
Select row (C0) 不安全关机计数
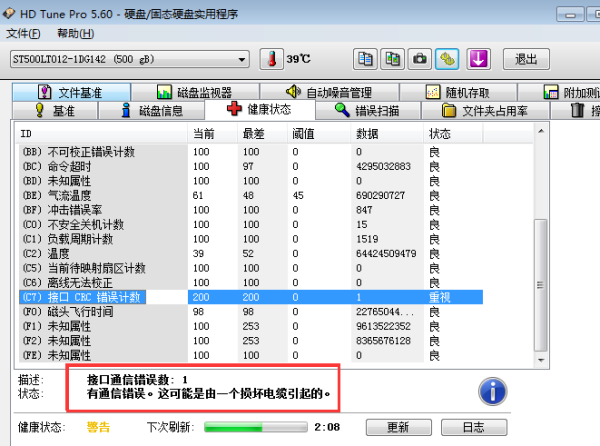coord(251,225)
